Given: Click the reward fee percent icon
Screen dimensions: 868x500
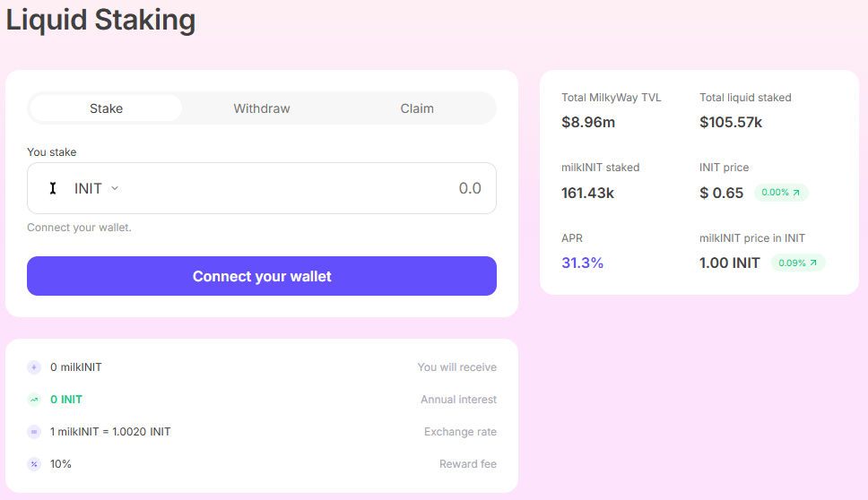Looking at the screenshot, I should tap(34, 464).
